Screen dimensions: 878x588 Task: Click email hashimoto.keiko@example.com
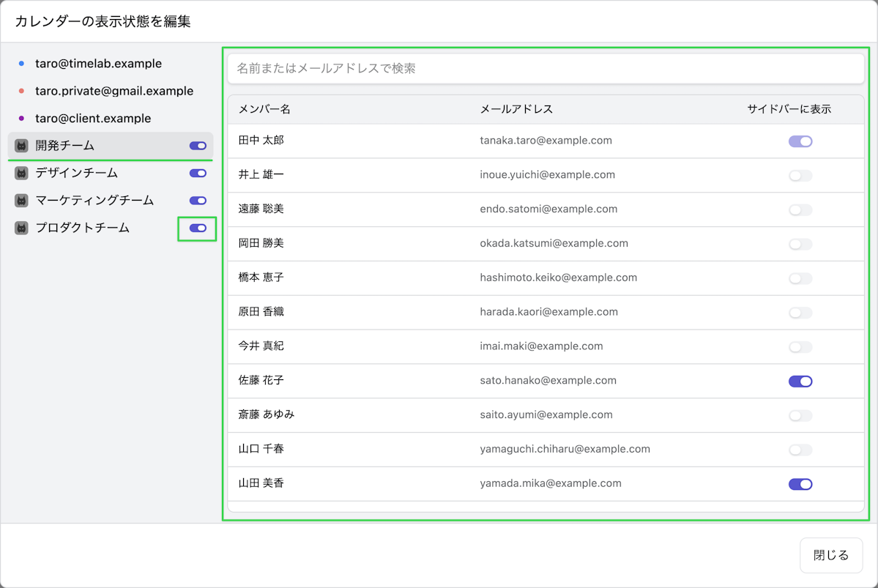pyautogui.click(x=558, y=278)
